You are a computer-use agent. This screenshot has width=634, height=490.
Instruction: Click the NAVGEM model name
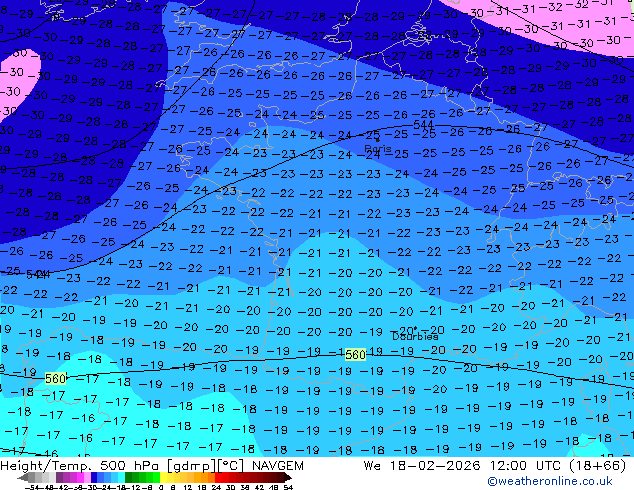pyautogui.click(x=278, y=465)
